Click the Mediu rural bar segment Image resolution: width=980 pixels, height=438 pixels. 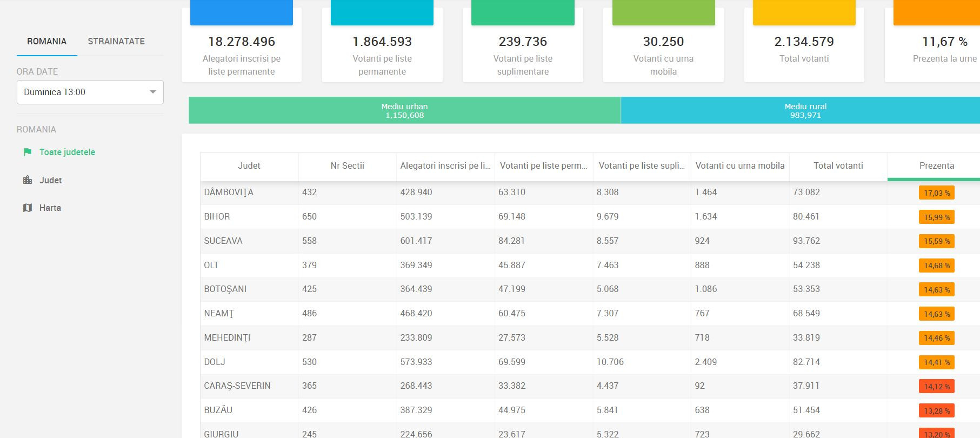pos(805,110)
